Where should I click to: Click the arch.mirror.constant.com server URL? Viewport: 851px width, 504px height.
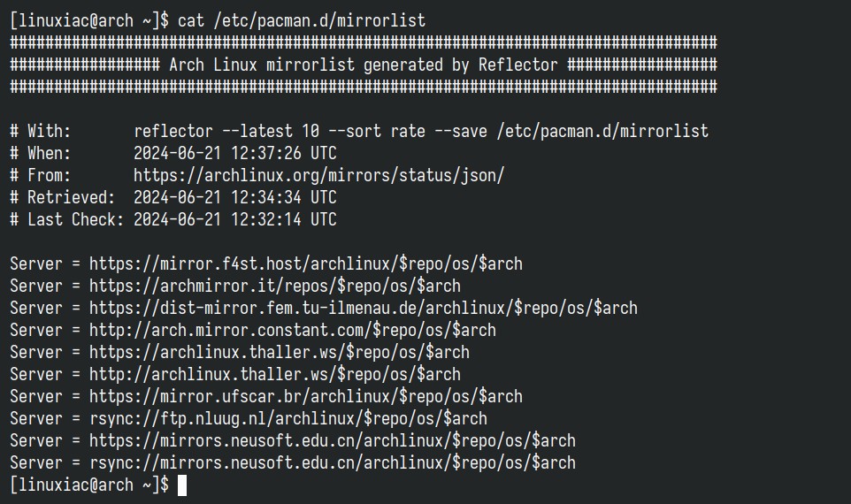(293, 331)
